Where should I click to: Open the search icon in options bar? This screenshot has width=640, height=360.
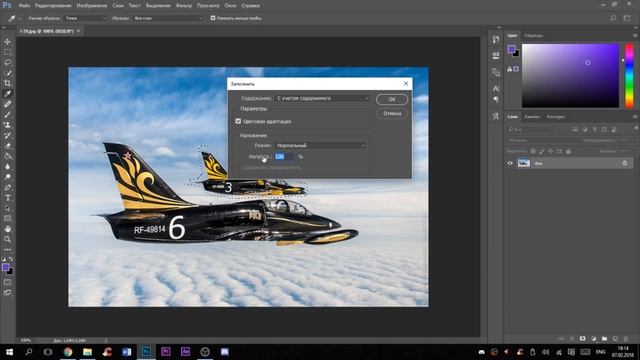click(613, 18)
